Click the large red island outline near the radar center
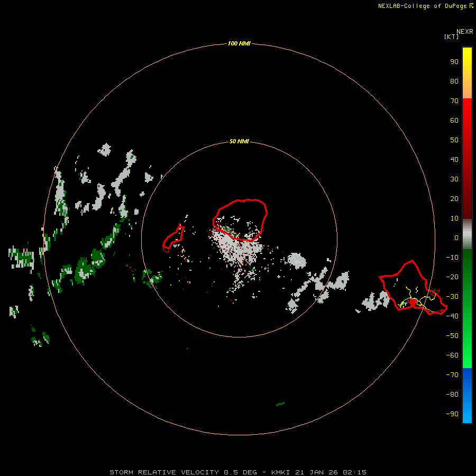This screenshot has height=476, width=476. [x=240, y=220]
